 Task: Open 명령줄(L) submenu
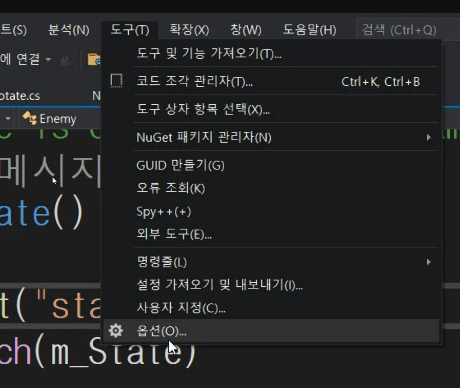point(272,262)
